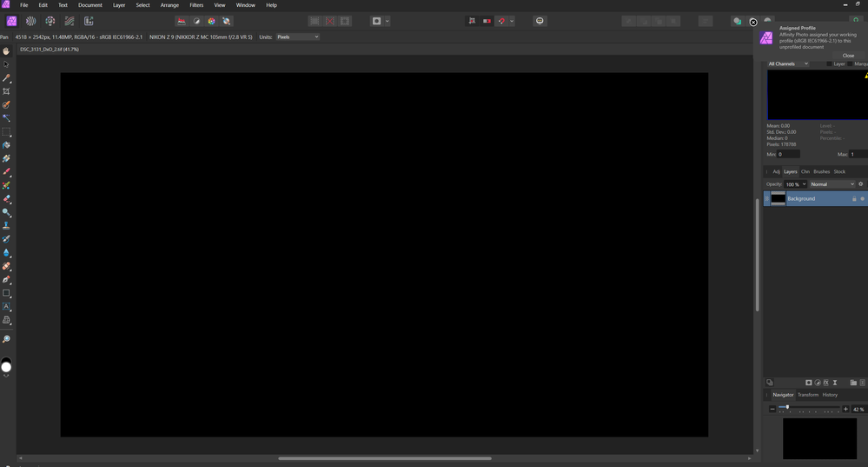The width and height of the screenshot is (868, 467).
Task: Select the Dodge Brush tool
Action: point(7,212)
